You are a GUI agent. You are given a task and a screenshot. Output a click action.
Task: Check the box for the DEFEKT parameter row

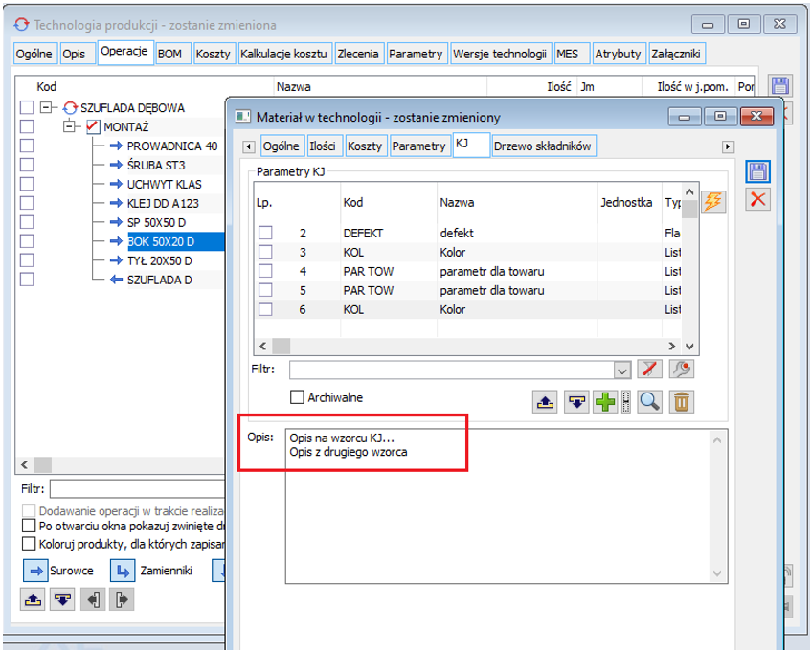(265, 233)
